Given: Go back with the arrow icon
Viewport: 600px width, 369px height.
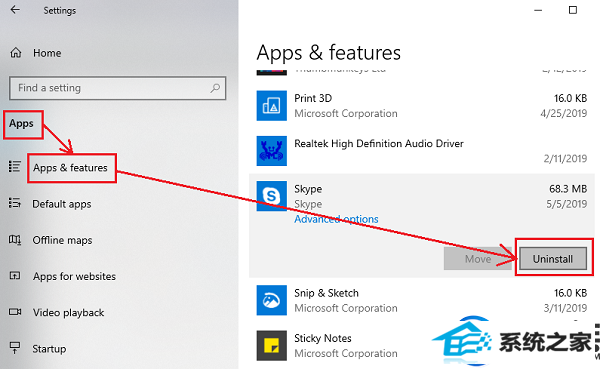Looking at the screenshot, I should point(15,10).
